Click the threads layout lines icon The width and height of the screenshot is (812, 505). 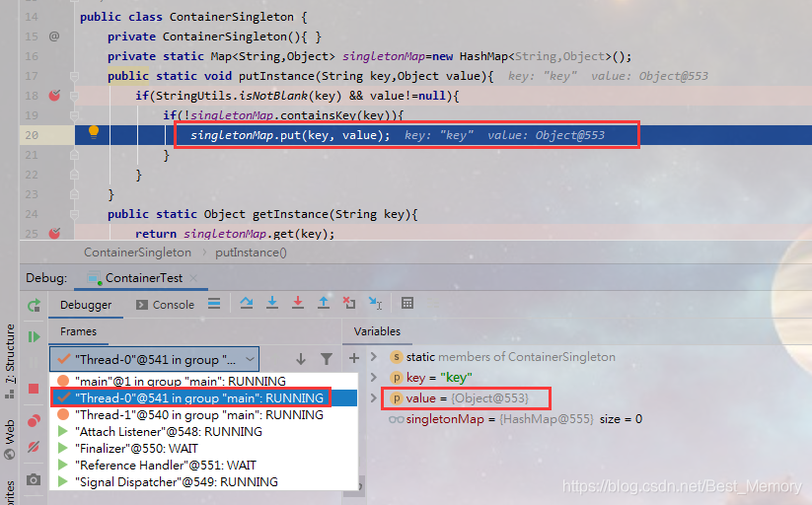(x=214, y=304)
